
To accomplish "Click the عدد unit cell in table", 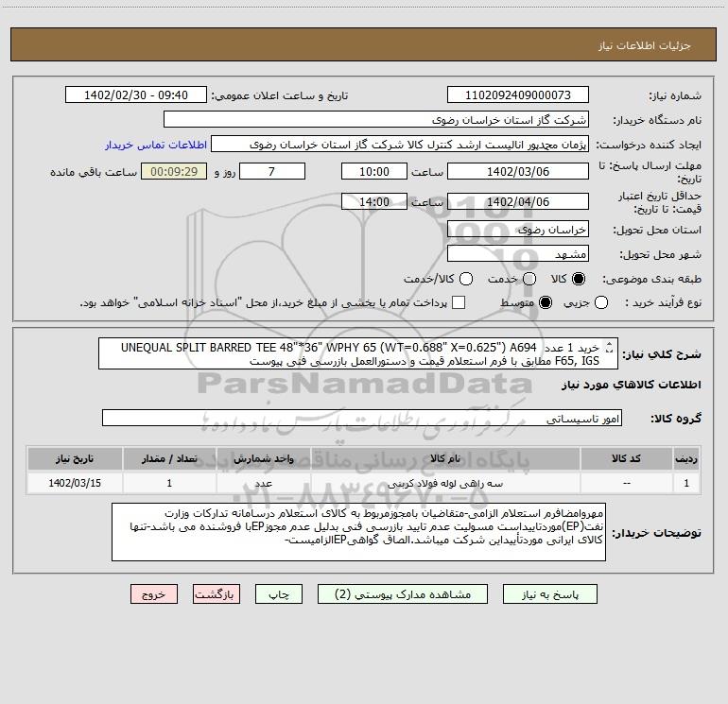I will (263, 483).
